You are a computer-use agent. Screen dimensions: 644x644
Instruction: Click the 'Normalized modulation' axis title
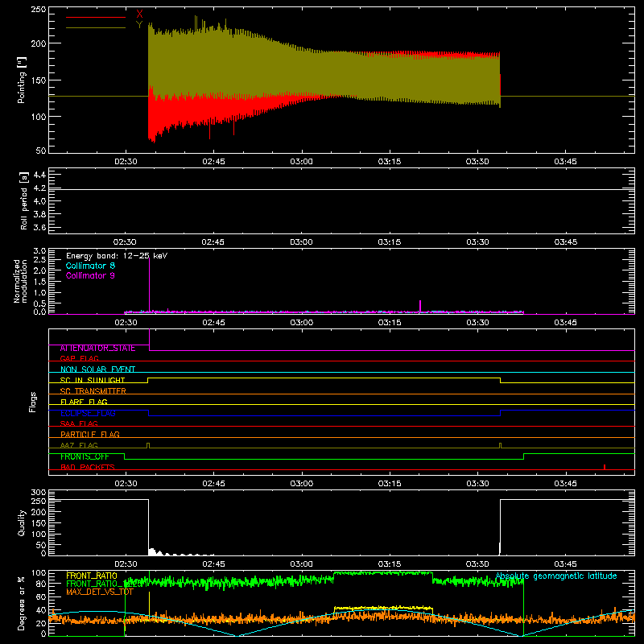click(x=20, y=281)
